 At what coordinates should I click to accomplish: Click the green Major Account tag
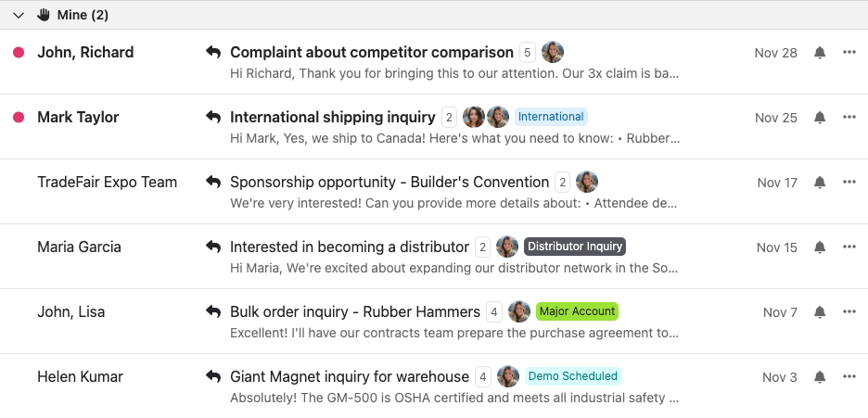coord(577,311)
